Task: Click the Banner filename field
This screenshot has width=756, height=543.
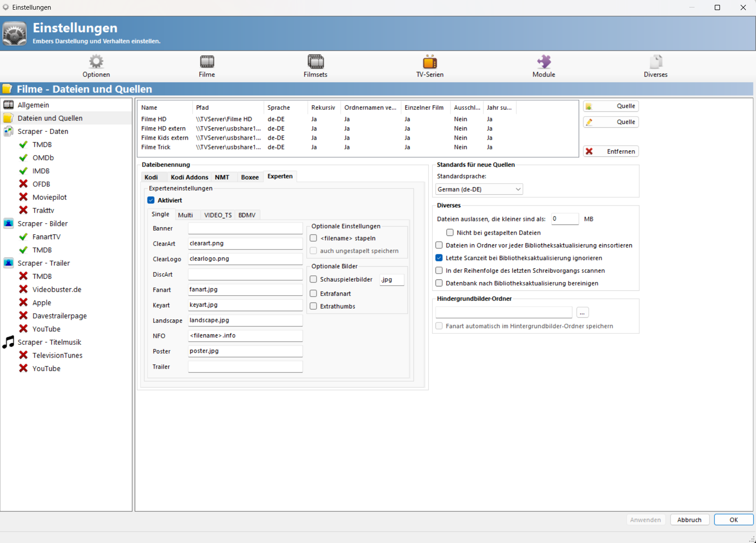Action: 245,228
